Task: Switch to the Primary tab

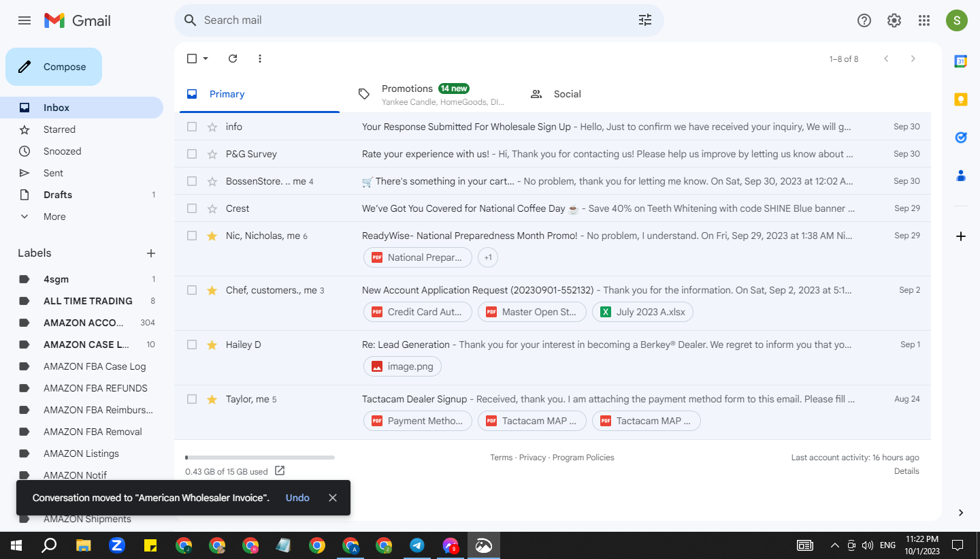Action: click(x=259, y=94)
